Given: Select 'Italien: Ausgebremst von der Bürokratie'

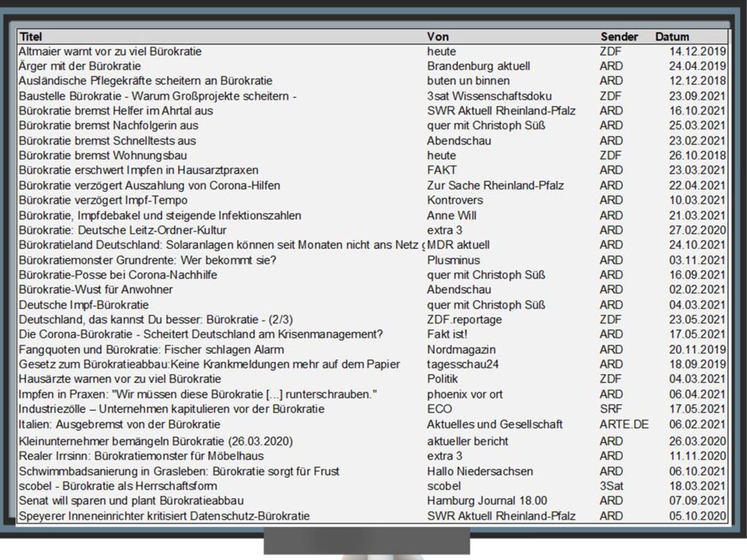Looking at the screenshot, I should (x=373, y=425).
